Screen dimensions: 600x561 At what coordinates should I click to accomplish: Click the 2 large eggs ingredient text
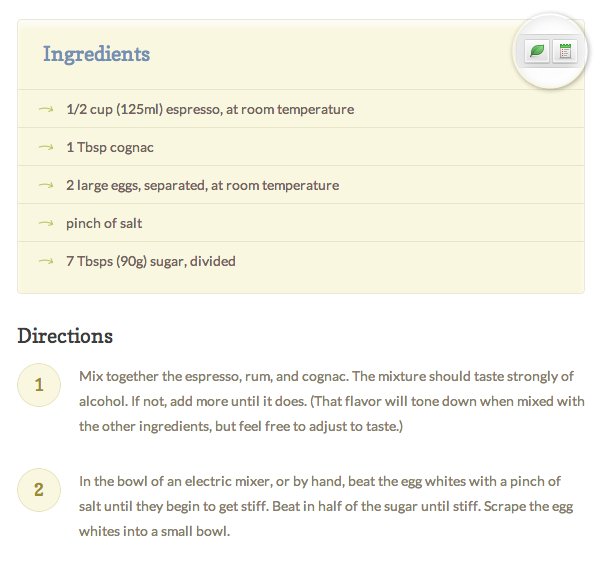[x=202, y=185]
